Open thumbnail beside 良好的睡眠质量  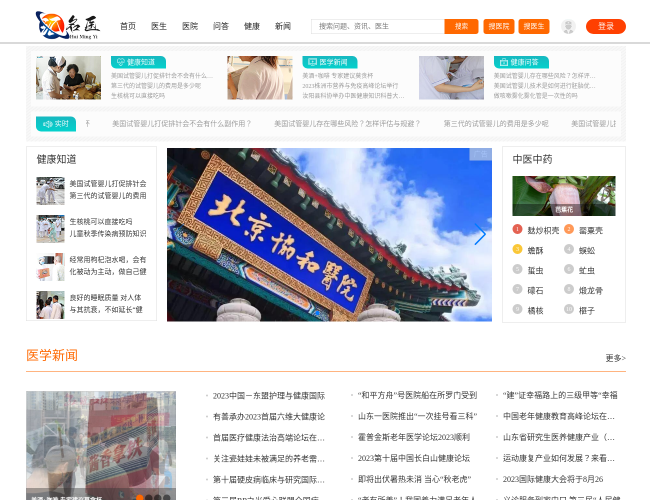[x=50, y=305]
